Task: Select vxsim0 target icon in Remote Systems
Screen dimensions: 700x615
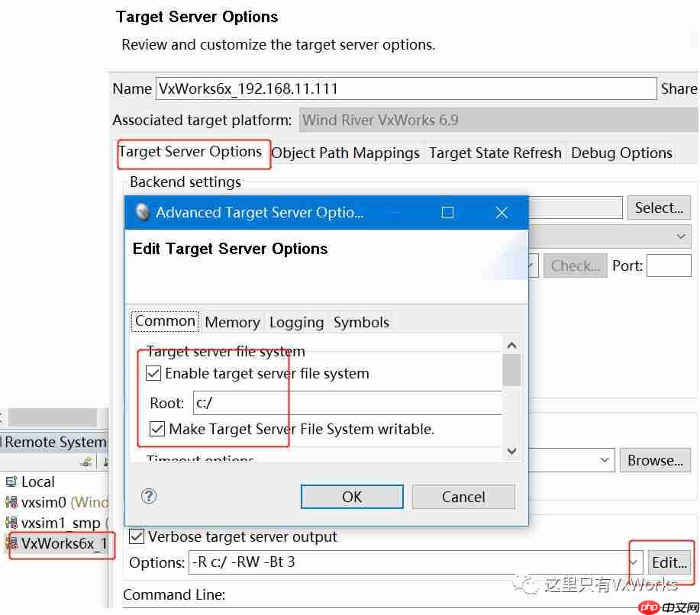Action: pyautogui.click(x=11, y=502)
